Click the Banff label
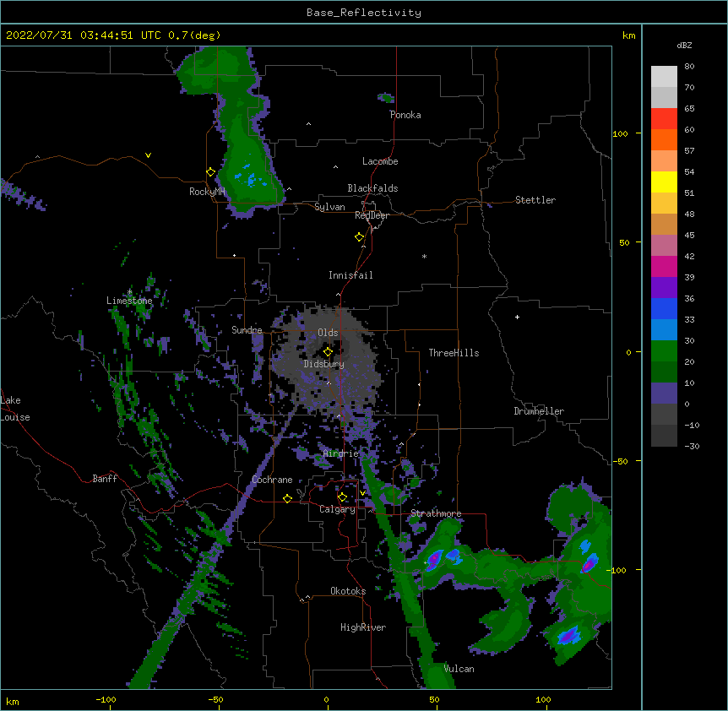Viewport: 728px width, 711px height. coord(105,479)
